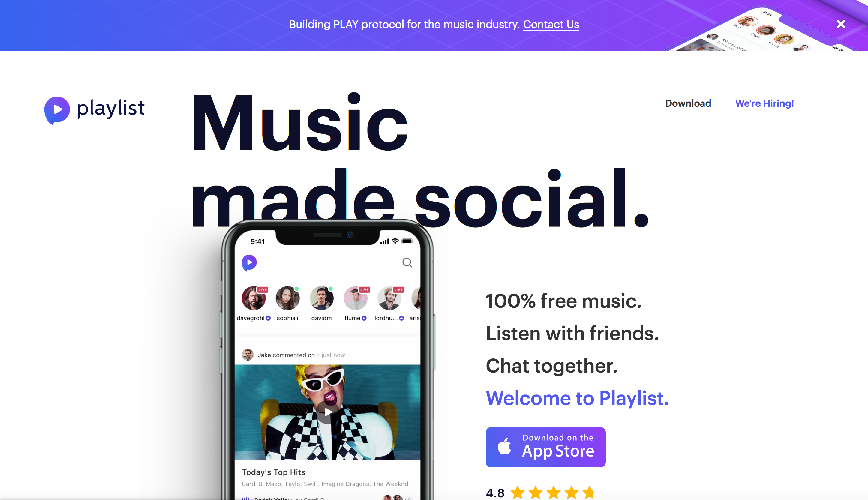868x500 pixels.
Task: Tap the search magnifier in phone mockup
Action: [407, 262]
